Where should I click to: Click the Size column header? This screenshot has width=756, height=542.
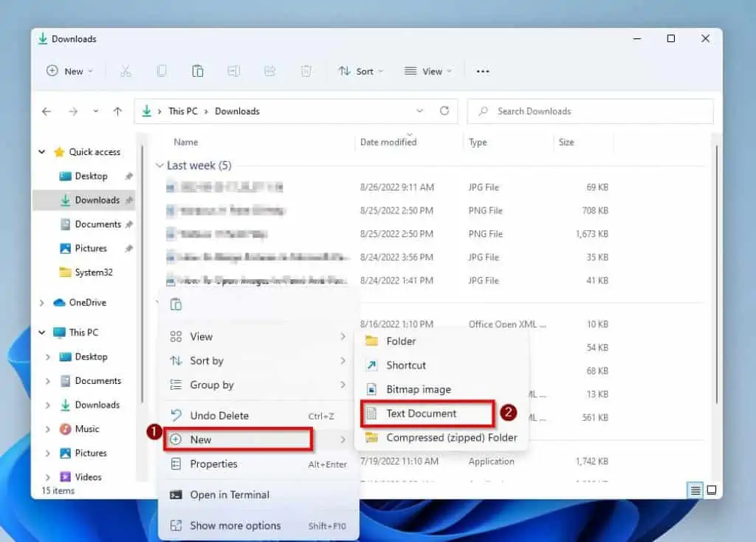(566, 143)
